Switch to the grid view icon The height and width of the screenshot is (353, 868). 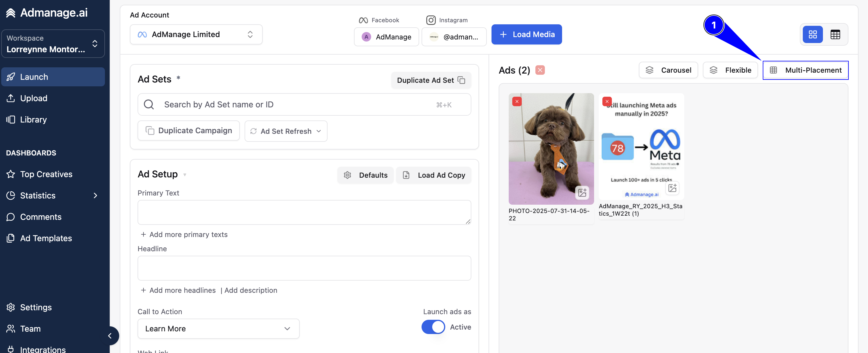pos(812,34)
